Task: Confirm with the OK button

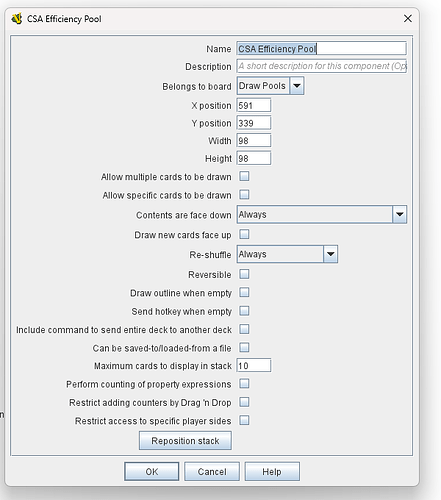Action: click(x=152, y=471)
